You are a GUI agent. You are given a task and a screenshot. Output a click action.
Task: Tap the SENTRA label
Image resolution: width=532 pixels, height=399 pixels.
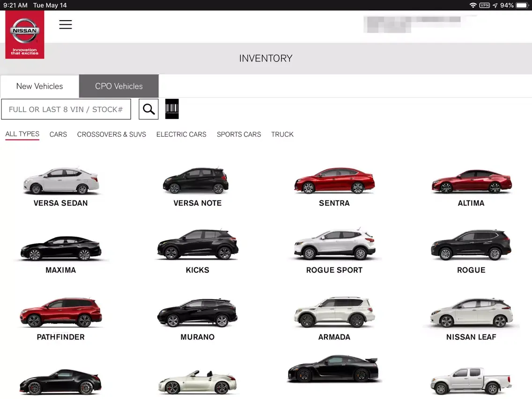pos(334,203)
